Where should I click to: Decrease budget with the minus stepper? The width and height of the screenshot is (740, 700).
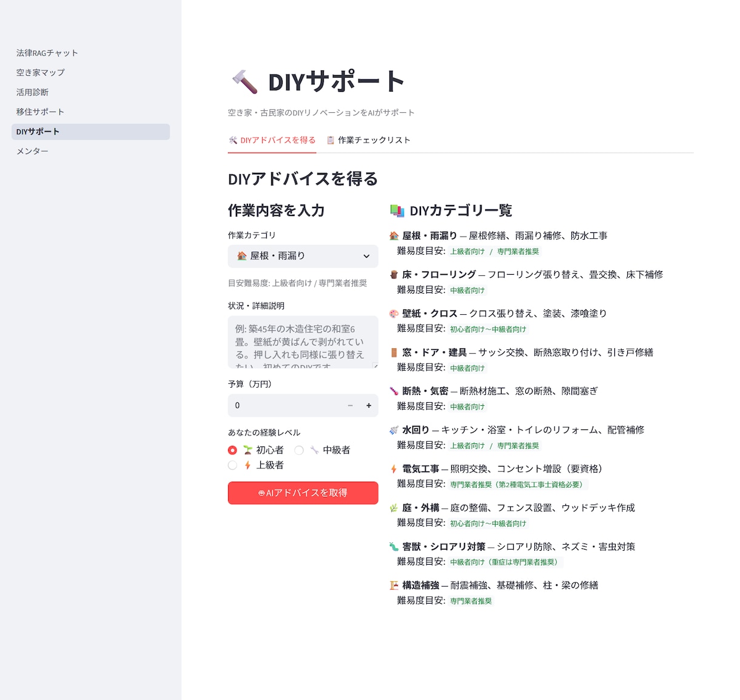coord(350,405)
